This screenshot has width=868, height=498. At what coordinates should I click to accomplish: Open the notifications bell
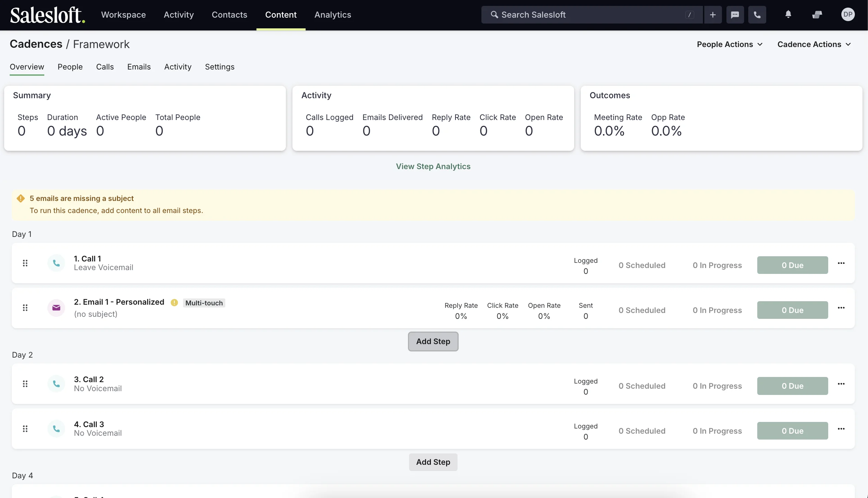(x=788, y=15)
